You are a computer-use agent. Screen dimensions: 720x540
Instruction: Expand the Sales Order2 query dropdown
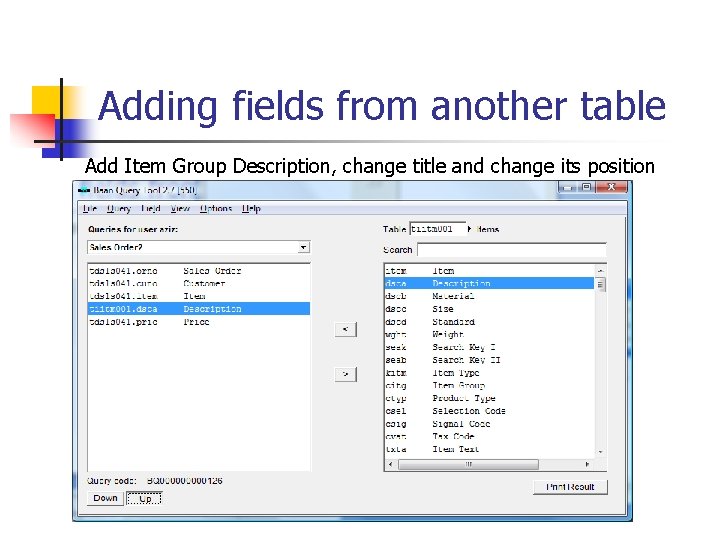tap(303, 248)
